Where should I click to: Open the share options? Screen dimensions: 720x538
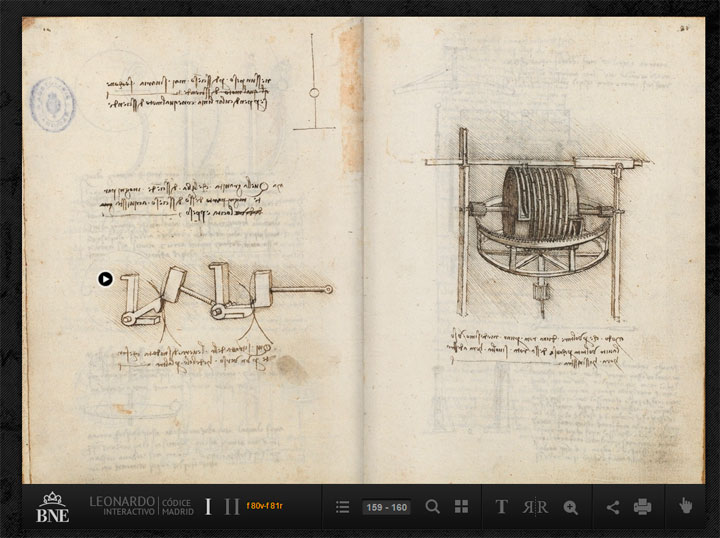(612, 507)
